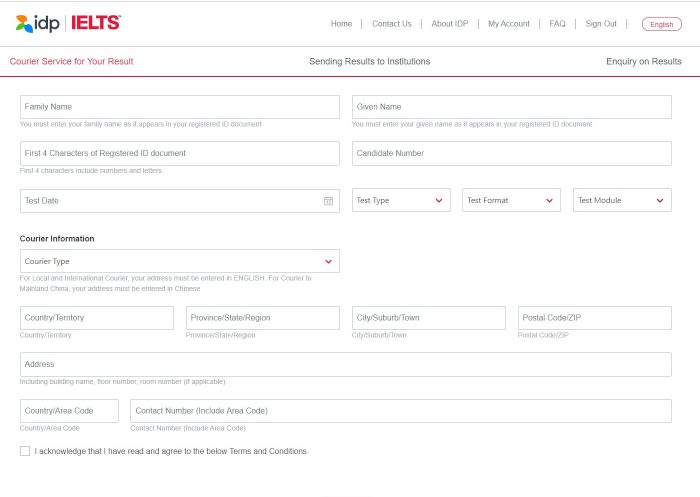Open the Courier Type dropdown
Screen dimensions: 700x497
pyautogui.click(x=179, y=261)
